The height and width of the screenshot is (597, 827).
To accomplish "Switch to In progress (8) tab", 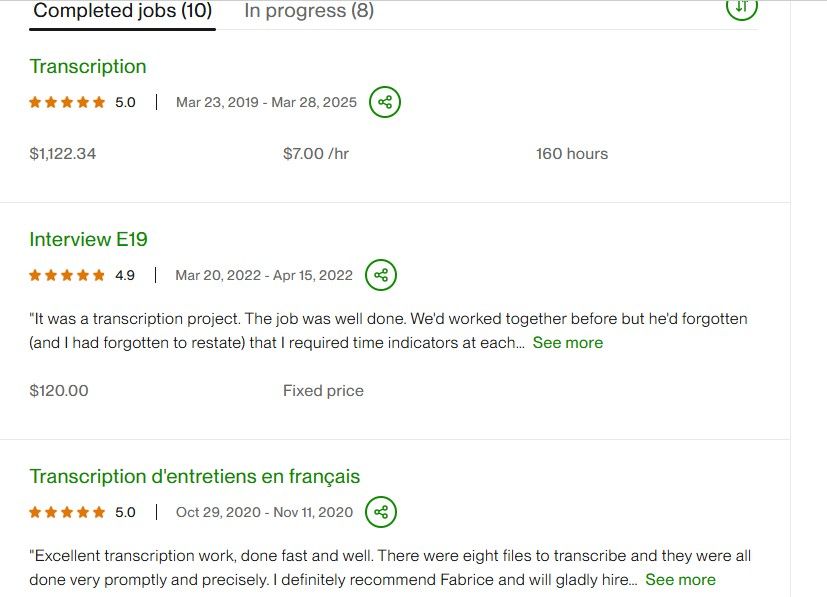I will point(309,12).
